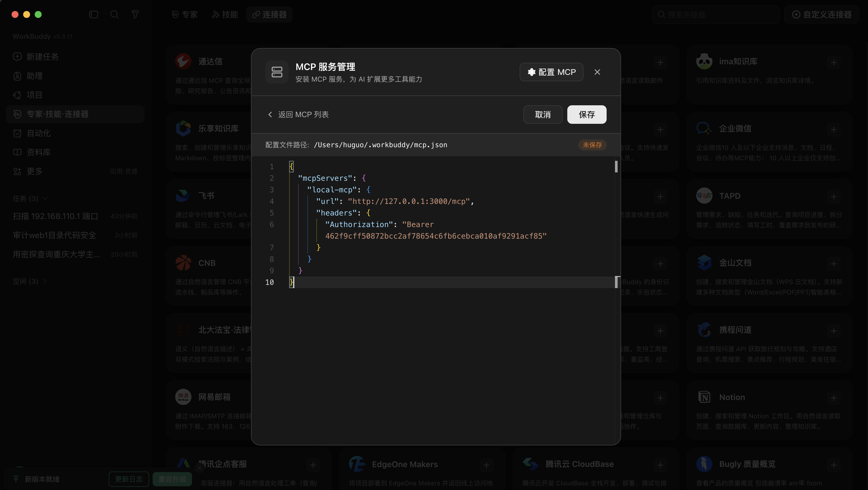Click the "Authorization" key in editor
This screenshot has width=868, height=490.
click(x=359, y=224)
